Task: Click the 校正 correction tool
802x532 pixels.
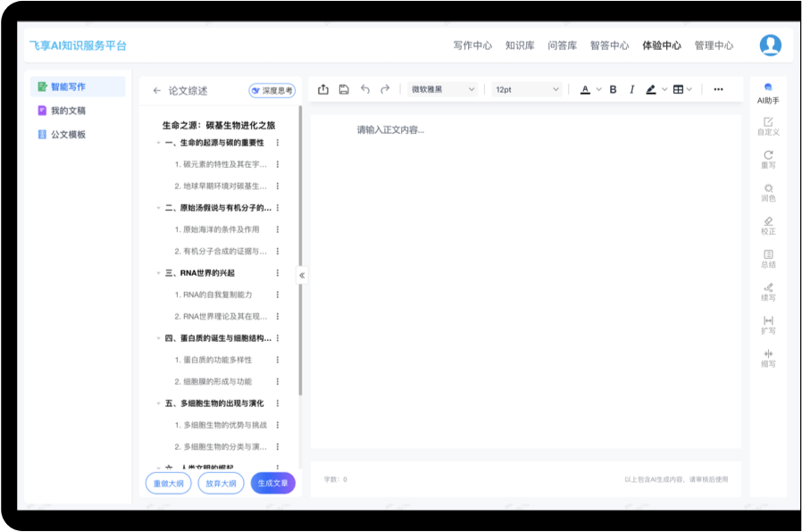Action: [768, 226]
